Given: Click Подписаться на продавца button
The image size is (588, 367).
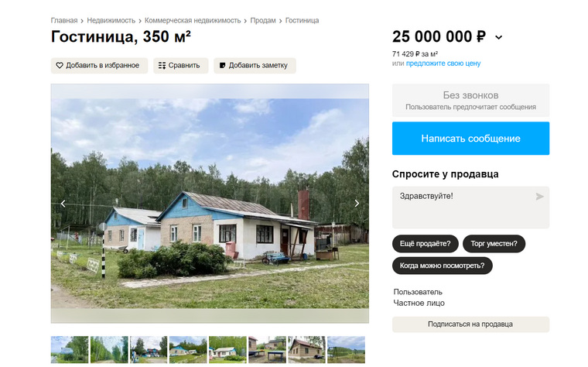Looking at the screenshot, I should click(x=470, y=324).
